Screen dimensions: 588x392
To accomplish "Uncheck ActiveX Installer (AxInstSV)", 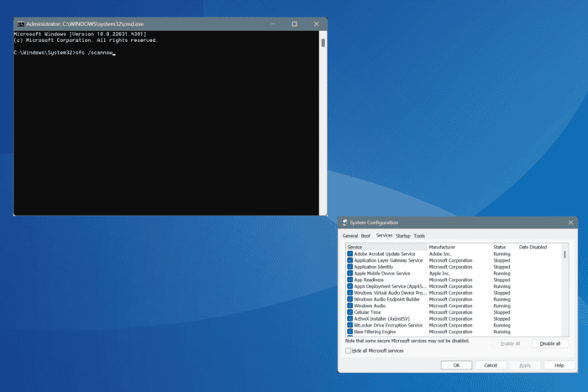I will pos(350,319).
